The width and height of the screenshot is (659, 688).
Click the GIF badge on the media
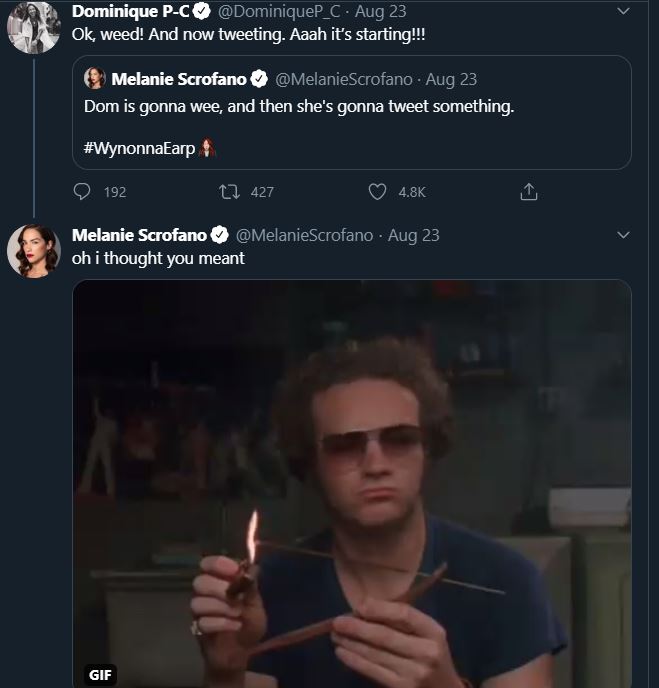click(100, 674)
